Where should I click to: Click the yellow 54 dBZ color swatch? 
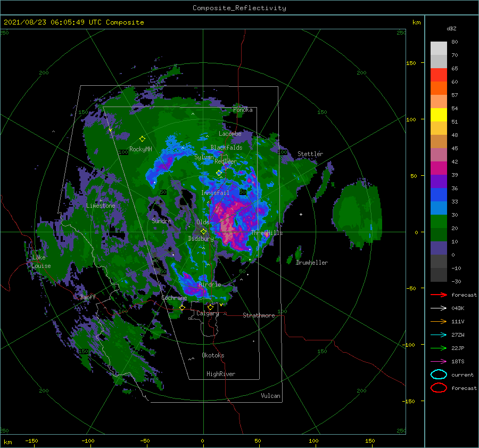[x=439, y=115]
